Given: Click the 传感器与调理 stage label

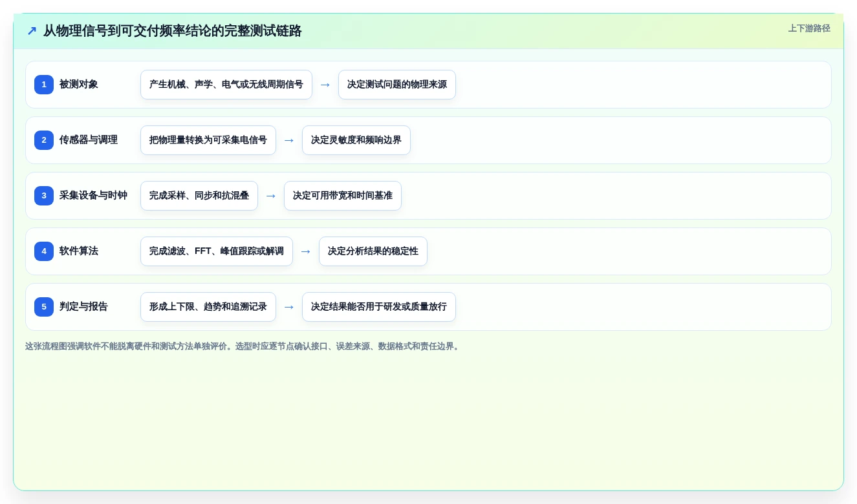Looking at the screenshot, I should (89, 140).
